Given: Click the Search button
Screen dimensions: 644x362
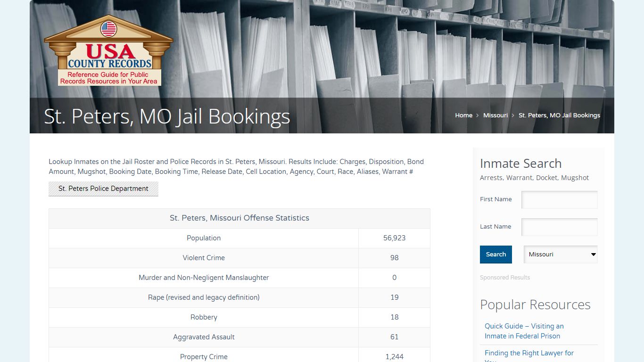Looking at the screenshot, I should [x=496, y=255].
